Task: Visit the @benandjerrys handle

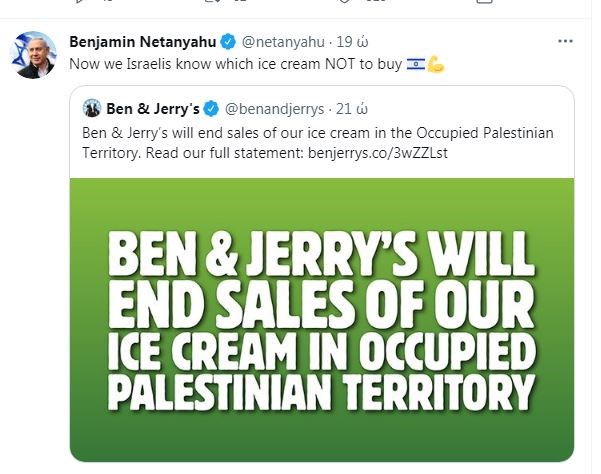Action: [265, 107]
